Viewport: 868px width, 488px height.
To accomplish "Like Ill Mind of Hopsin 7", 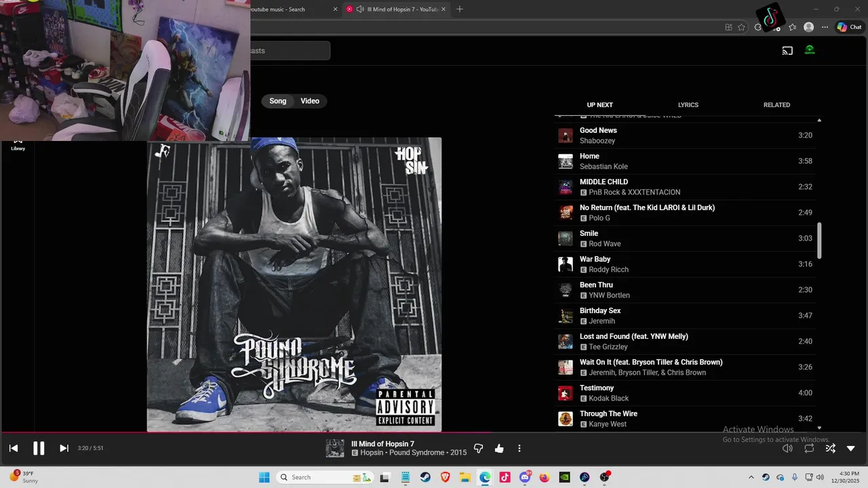I will tap(499, 448).
